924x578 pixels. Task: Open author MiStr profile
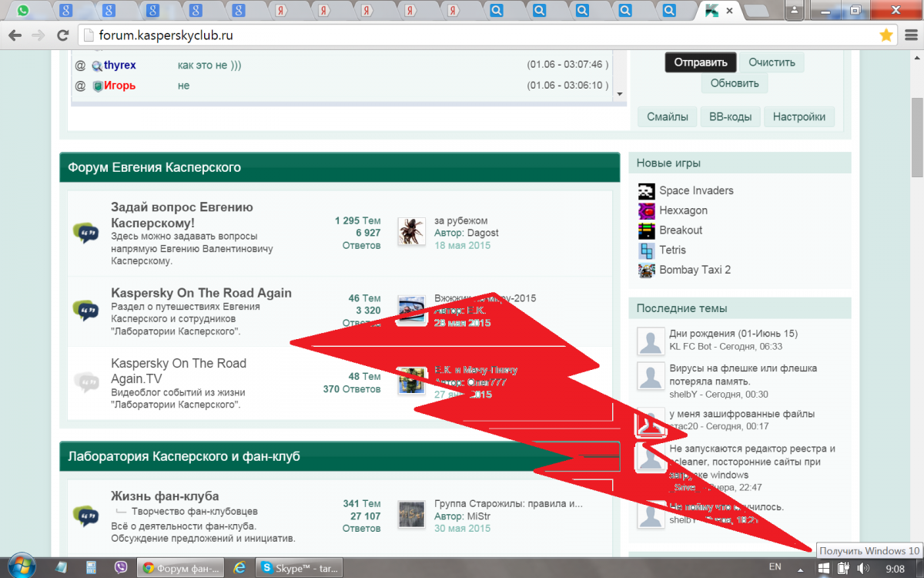click(477, 516)
